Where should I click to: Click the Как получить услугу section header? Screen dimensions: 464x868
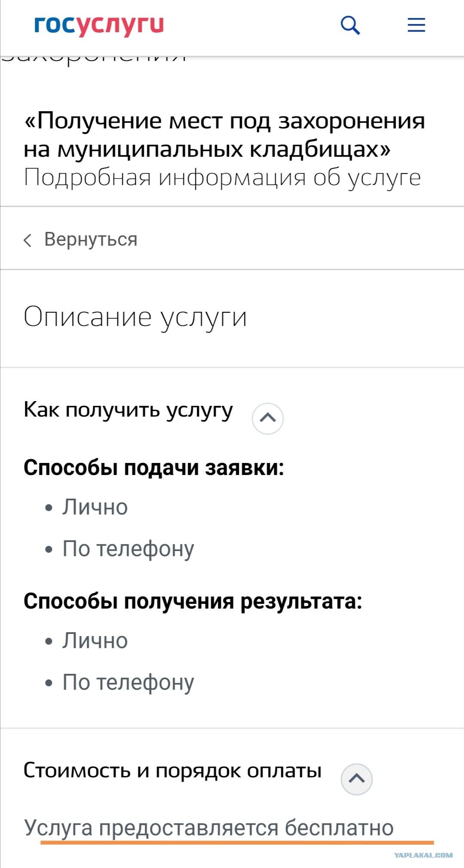pyautogui.click(x=128, y=410)
